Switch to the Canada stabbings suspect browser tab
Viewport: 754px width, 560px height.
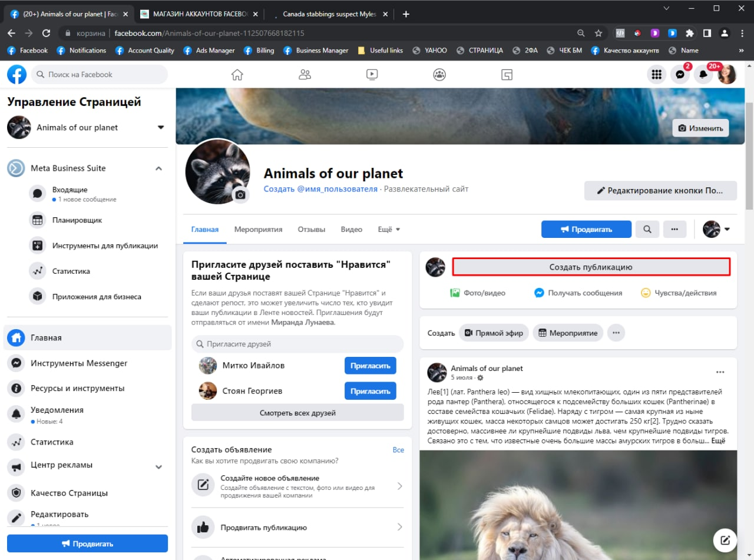click(x=329, y=14)
